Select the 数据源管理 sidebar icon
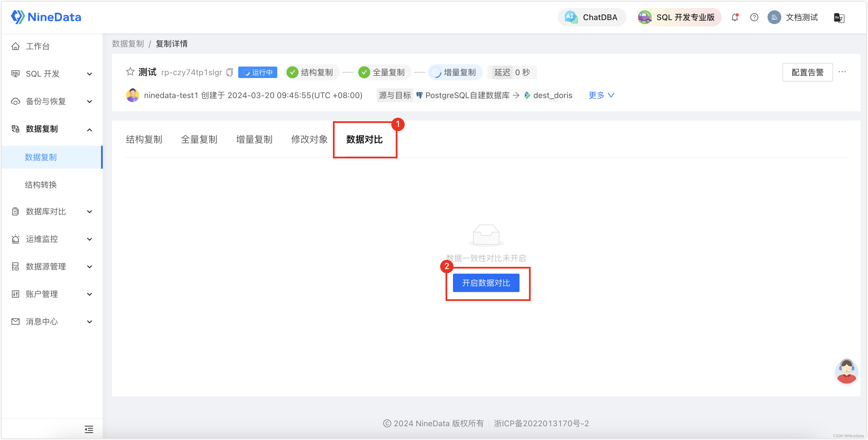868x440 pixels. (15, 266)
